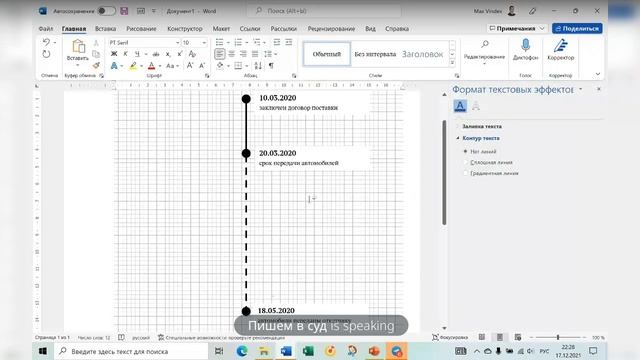Open bullet list dropdown arrow
This screenshot has width=640, height=360.
228,42
